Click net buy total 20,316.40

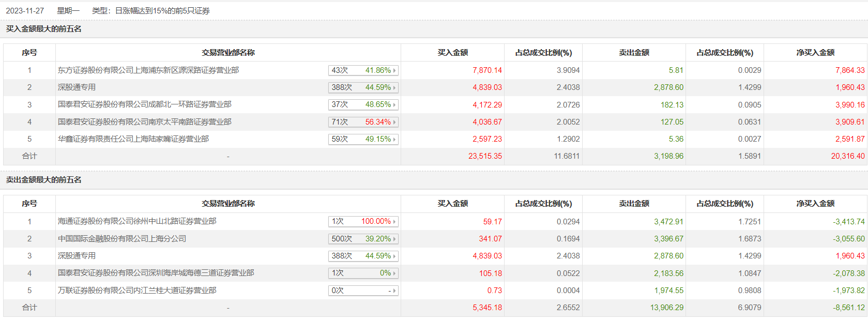click(x=847, y=156)
